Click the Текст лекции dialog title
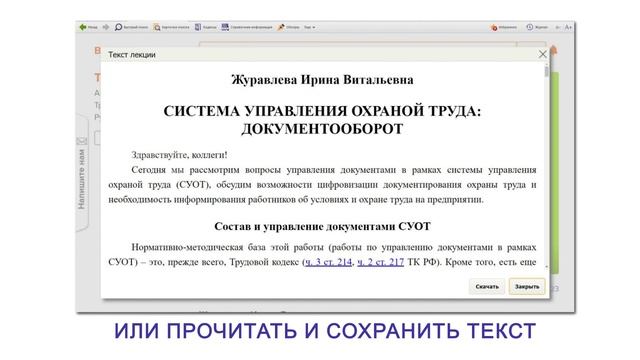The width and height of the screenshot is (640, 360). [x=132, y=55]
